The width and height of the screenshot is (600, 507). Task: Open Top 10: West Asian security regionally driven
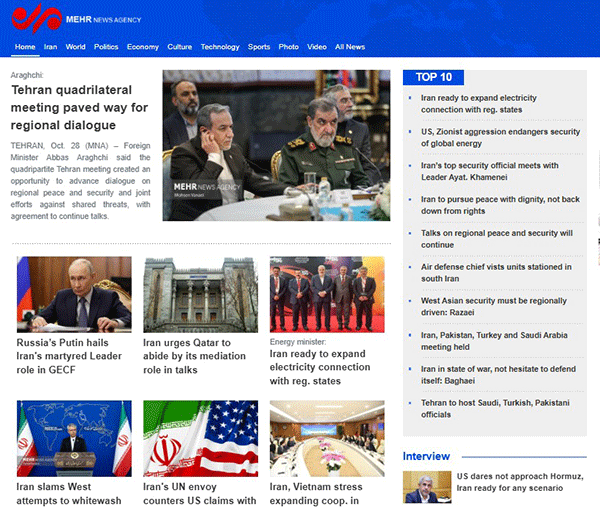[x=494, y=306]
